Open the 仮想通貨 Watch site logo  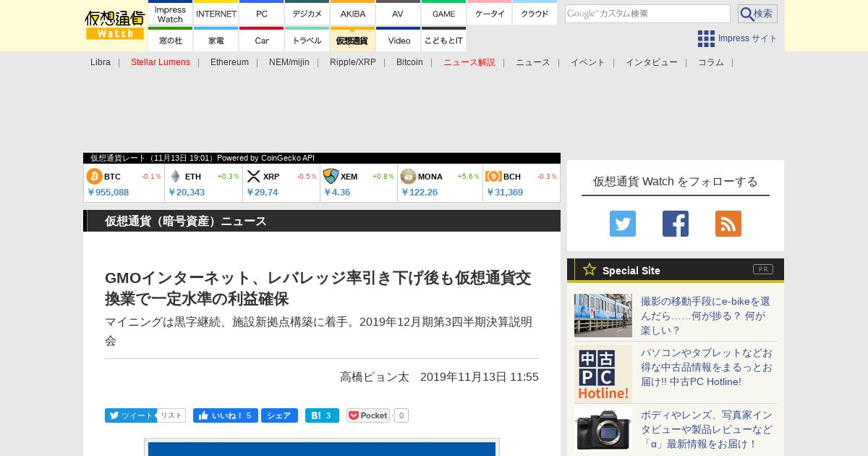[x=115, y=25]
